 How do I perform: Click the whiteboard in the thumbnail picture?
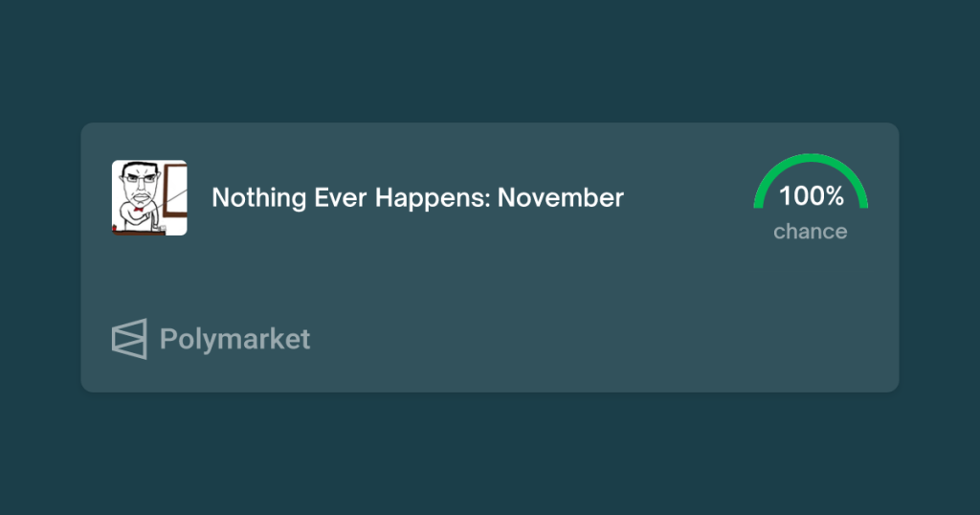tap(175, 190)
